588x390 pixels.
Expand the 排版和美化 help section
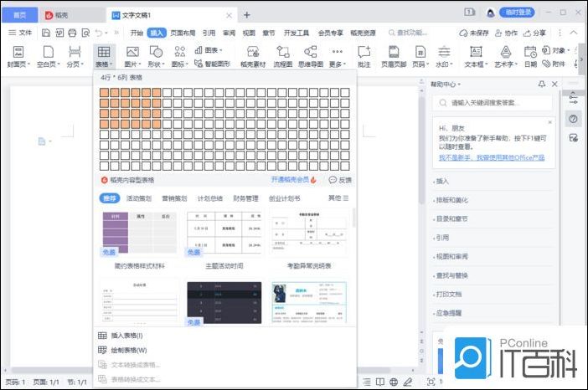452,200
